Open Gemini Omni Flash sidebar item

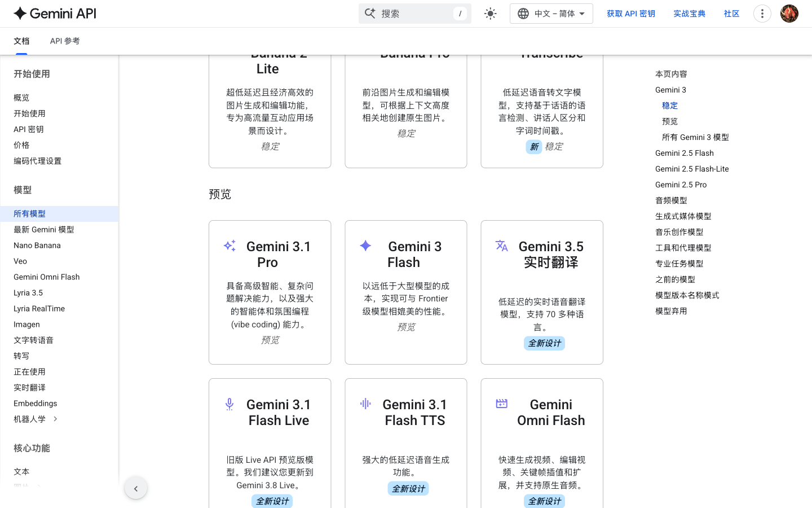47,277
